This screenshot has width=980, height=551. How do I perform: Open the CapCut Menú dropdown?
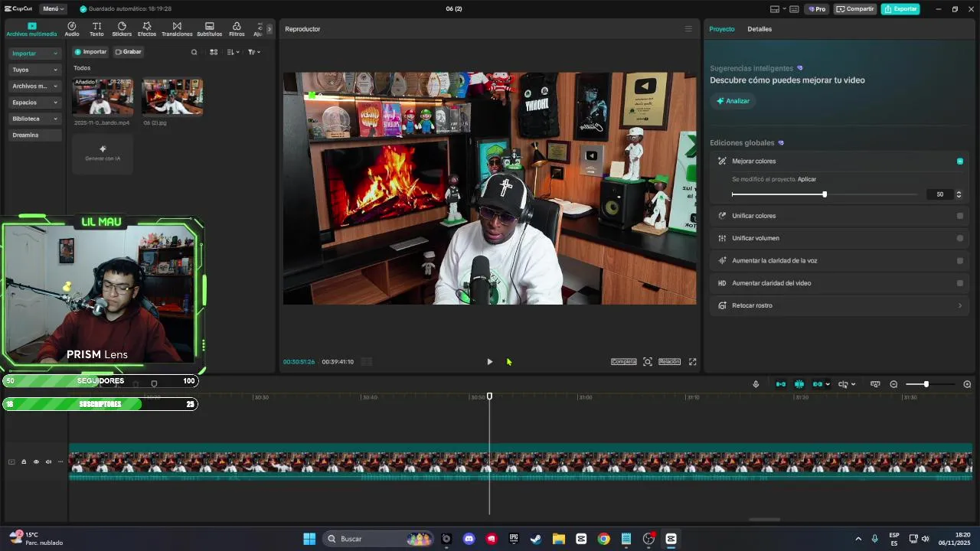(52, 9)
